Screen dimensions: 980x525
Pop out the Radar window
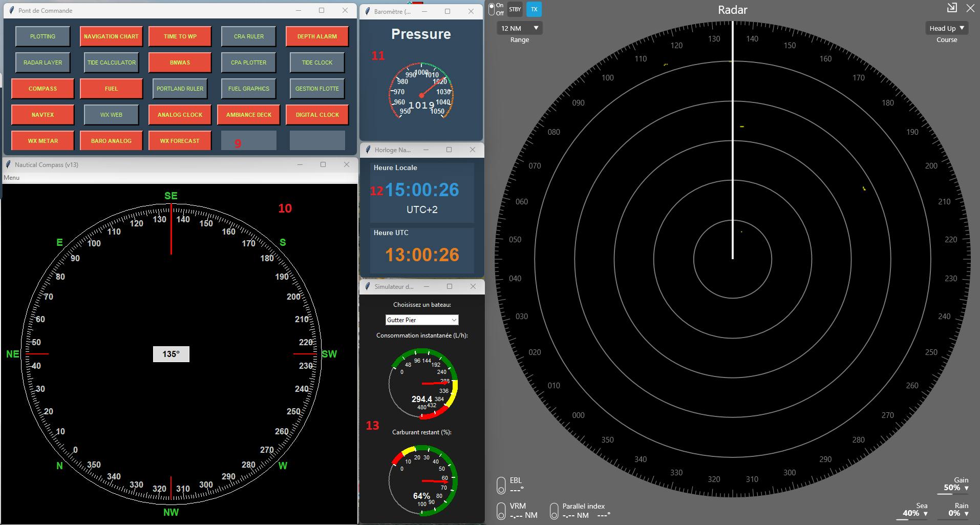[951, 8]
